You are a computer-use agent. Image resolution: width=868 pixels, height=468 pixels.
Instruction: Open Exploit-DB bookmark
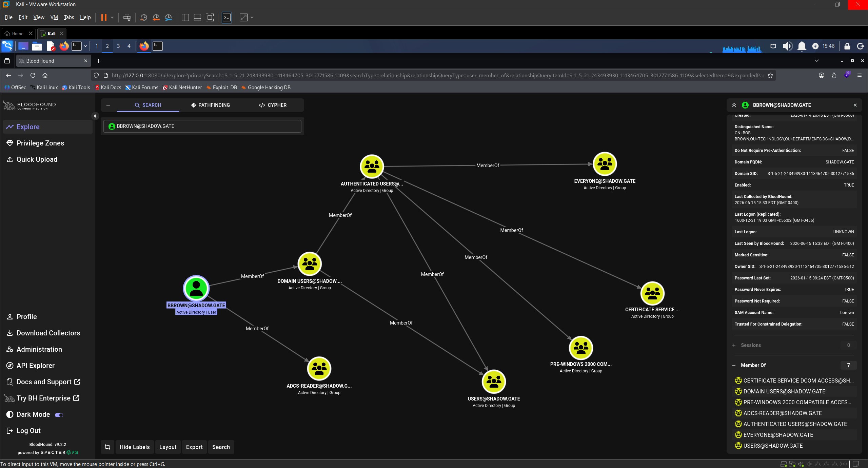pyautogui.click(x=222, y=87)
